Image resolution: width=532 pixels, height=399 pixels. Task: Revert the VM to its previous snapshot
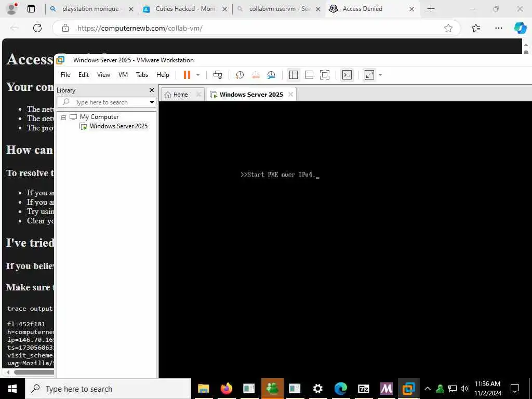256,75
